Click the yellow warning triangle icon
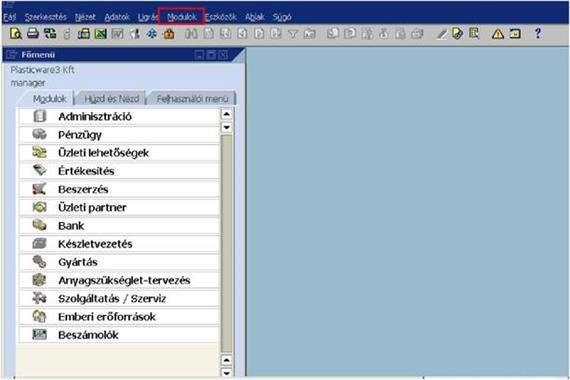This screenshot has width=570, height=380. tap(498, 34)
